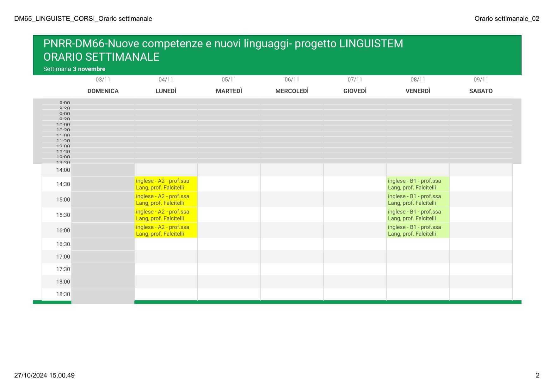Open Friday's 14:30 inglese B1 lesson

click(x=418, y=184)
